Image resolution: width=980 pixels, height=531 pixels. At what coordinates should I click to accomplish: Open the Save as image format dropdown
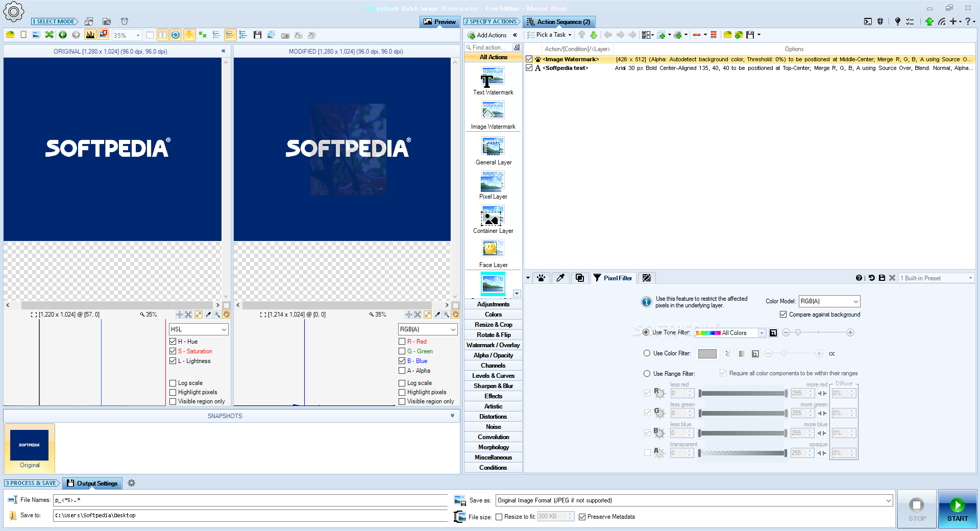click(x=694, y=500)
